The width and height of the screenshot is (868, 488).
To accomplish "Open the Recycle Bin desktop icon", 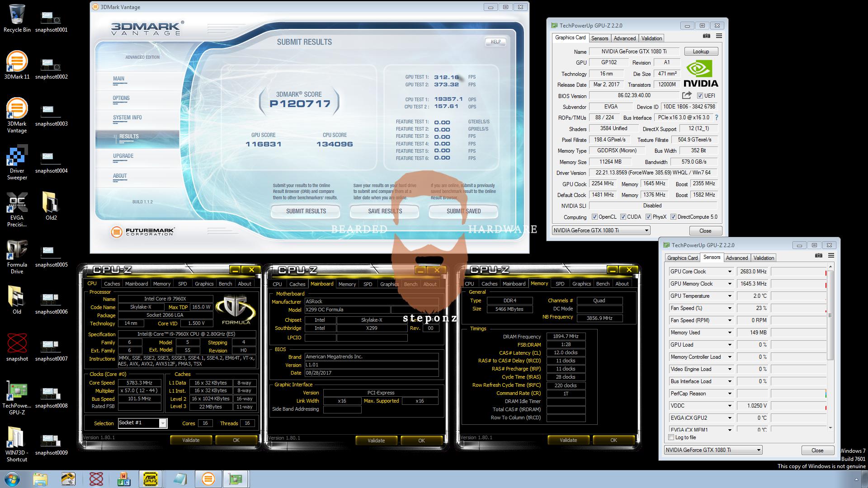I will [17, 18].
